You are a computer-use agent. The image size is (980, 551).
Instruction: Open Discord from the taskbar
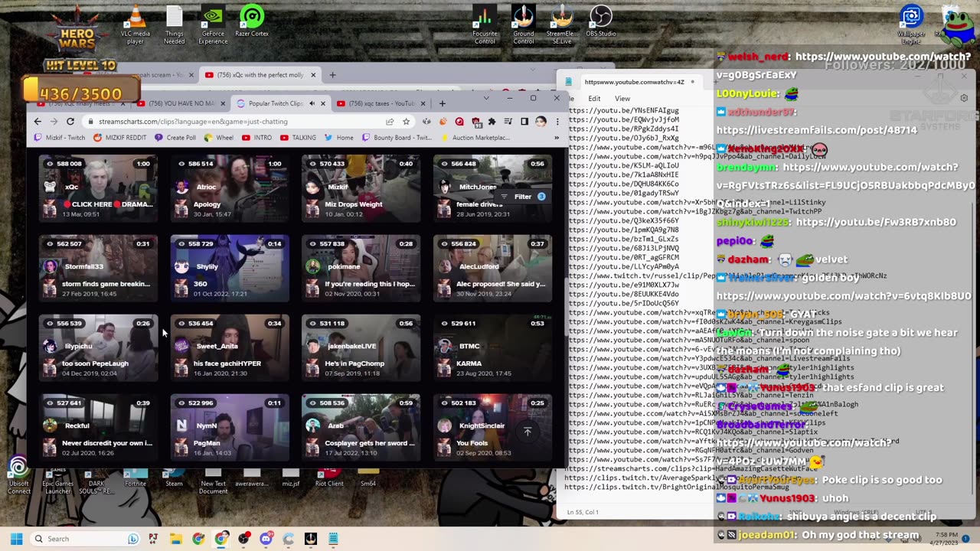(266, 539)
